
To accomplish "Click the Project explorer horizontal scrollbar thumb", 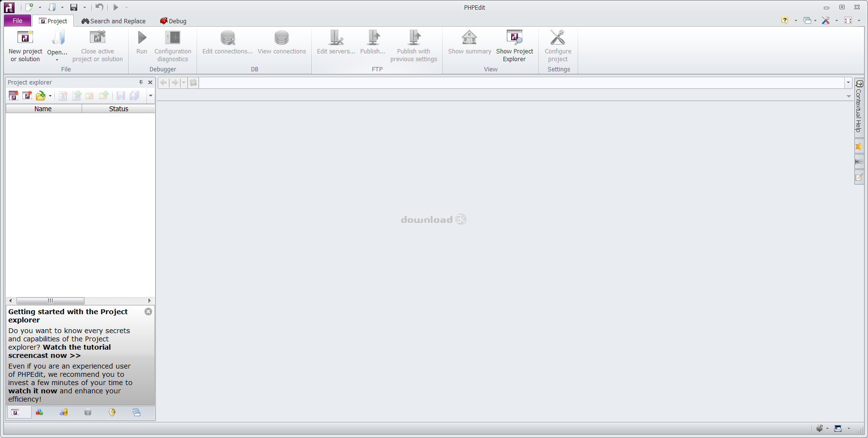I will (x=50, y=301).
